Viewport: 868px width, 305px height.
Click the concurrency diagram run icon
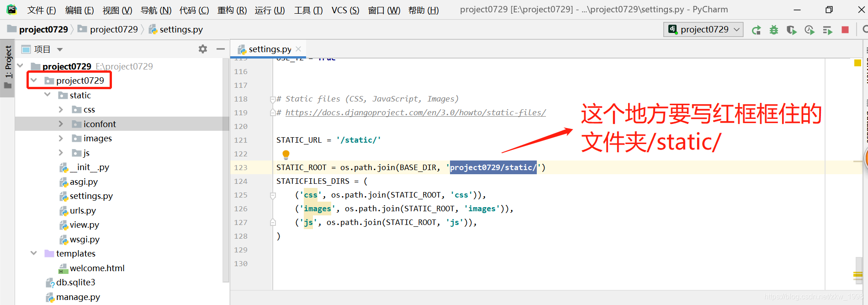[827, 30]
